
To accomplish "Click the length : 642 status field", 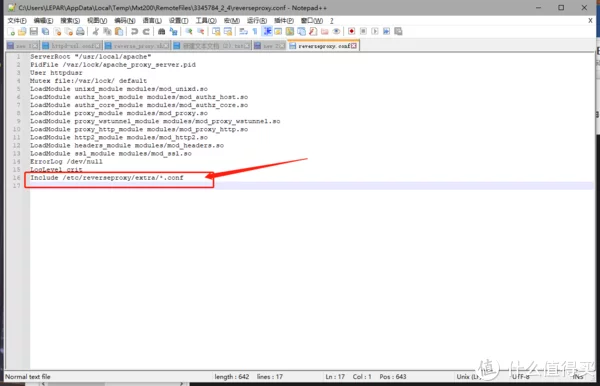I will pos(232,377).
